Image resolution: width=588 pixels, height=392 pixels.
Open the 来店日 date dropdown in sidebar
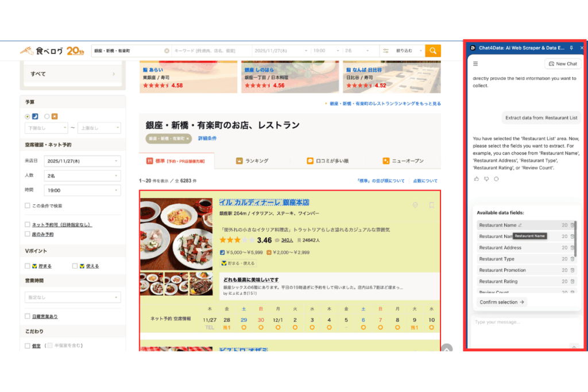pyautogui.click(x=83, y=161)
